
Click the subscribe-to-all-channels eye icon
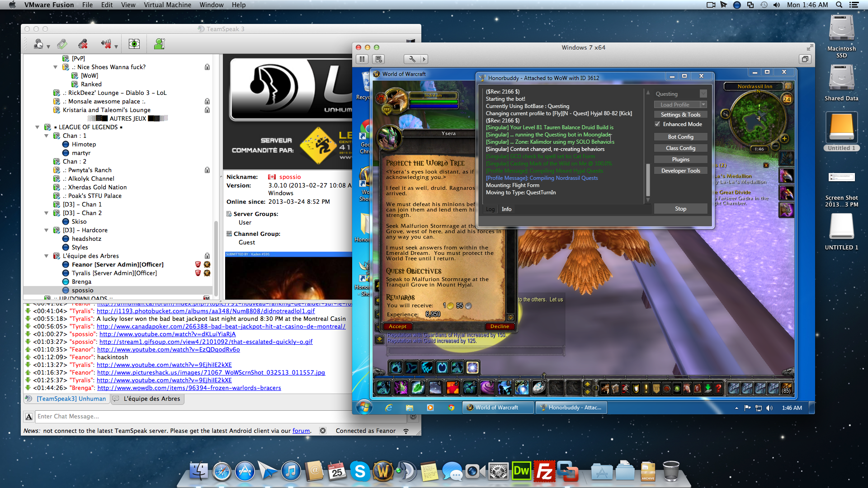134,44
